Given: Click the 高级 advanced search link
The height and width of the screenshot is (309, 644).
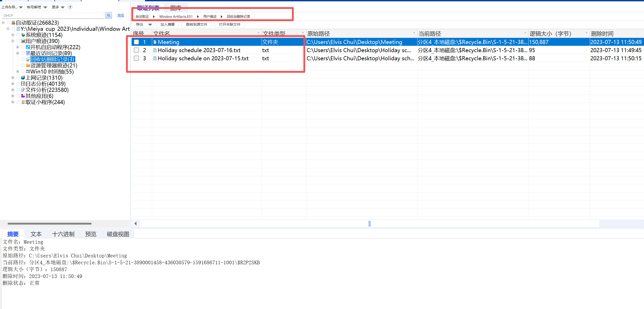Looking at the screenshot, I should 121,16.
